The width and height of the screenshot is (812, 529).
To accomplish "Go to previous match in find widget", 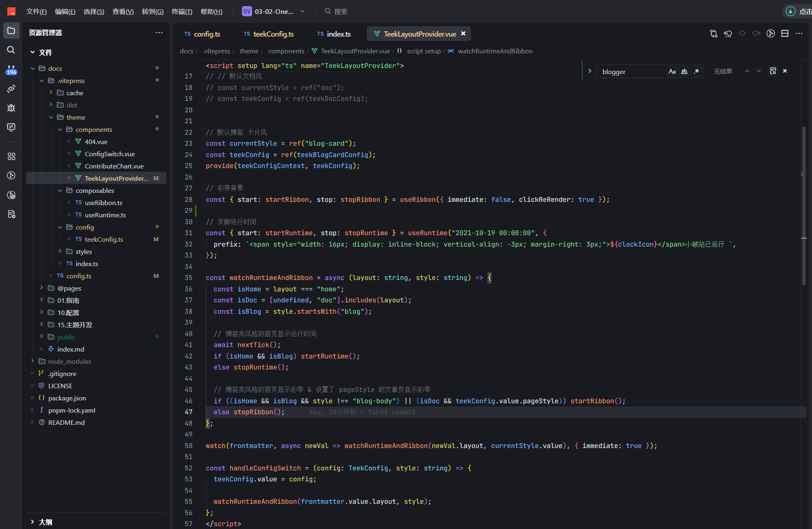I will (747, 71).
